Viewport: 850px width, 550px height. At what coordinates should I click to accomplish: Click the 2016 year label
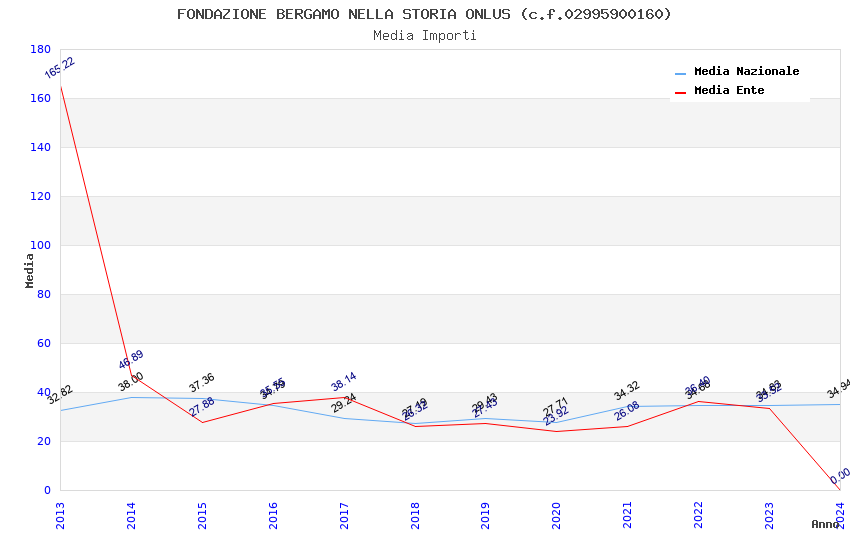(x=273, y=515)
